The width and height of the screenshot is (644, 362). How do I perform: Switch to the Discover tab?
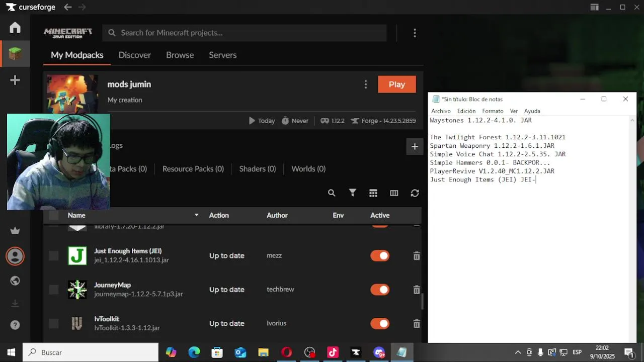pyautogui.click(x=134, y=55)
